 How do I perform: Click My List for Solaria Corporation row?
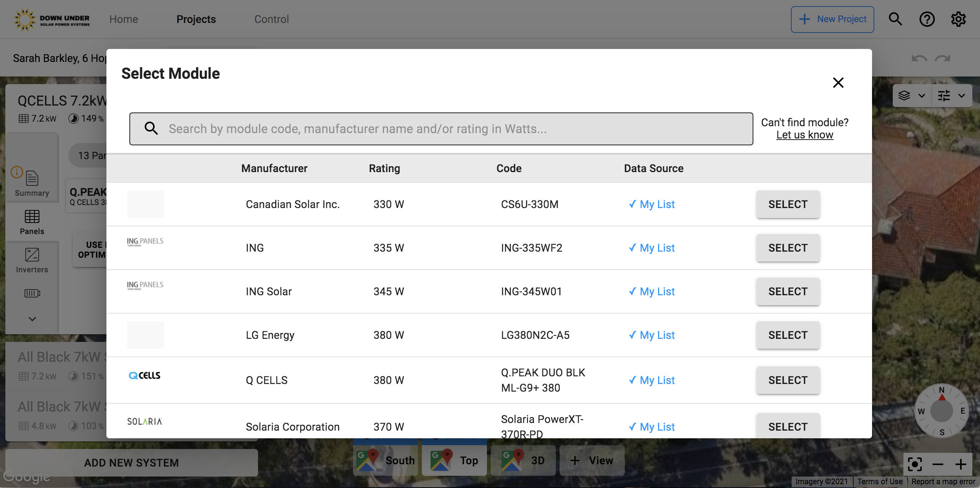click(x=652, y=427)
